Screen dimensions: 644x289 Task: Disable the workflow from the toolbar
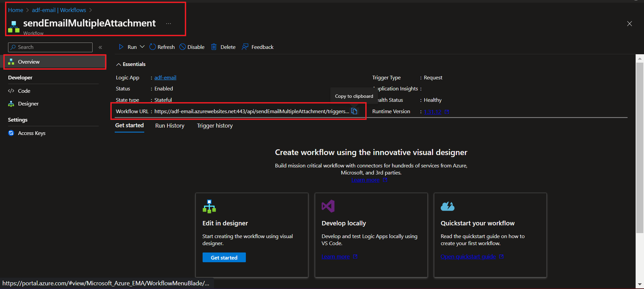[192, 47]
